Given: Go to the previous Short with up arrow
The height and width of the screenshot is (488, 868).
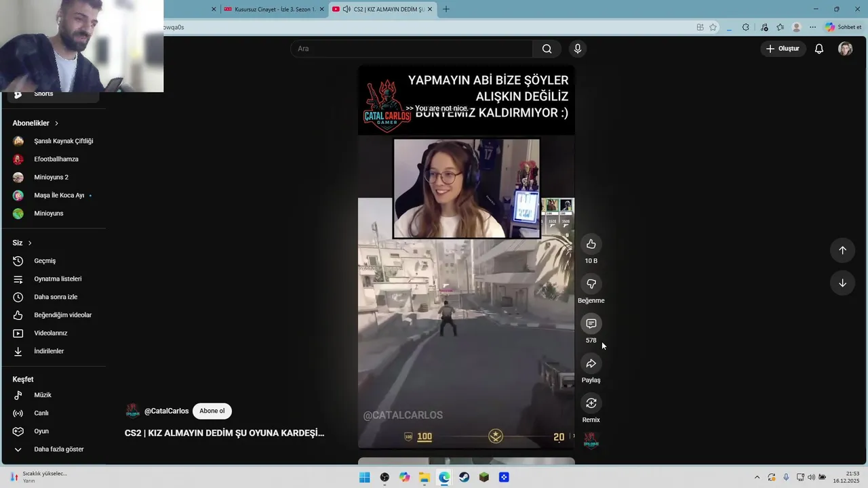Looking at the screenshot, I should click(x=842, y=250).
